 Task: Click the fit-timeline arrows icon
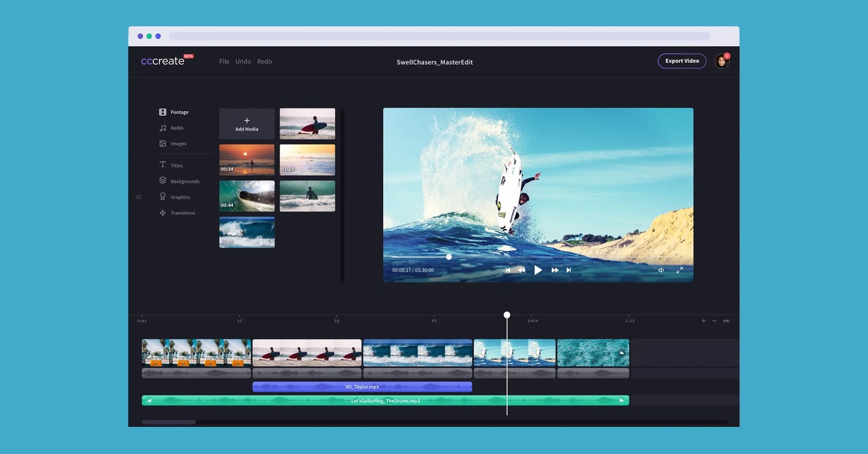[x=726, y=321]
